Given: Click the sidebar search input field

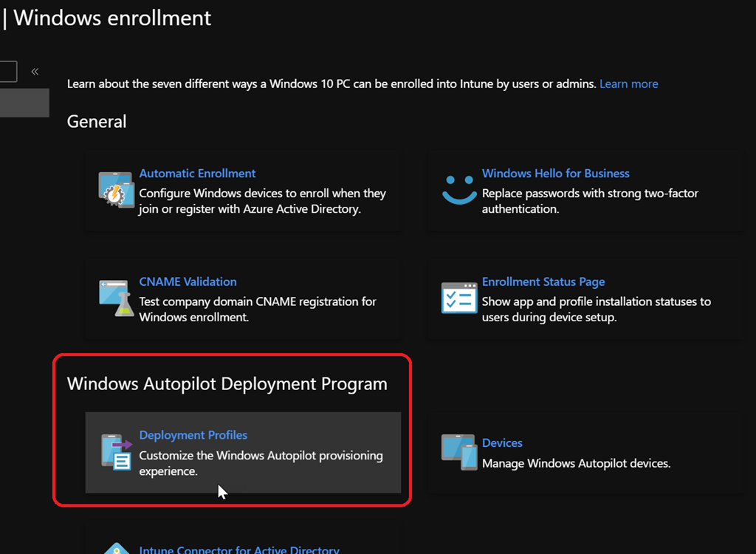Looking at the screenshot, I should [8, 72].
